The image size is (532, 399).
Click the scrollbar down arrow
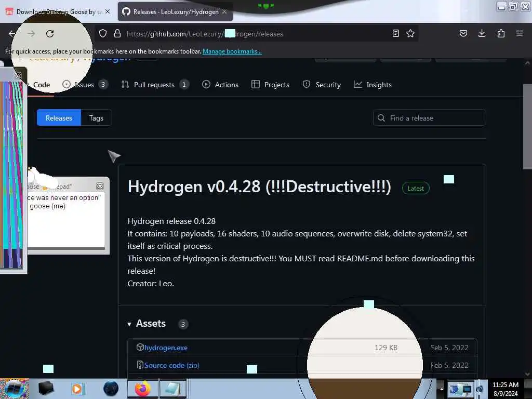pos(528,374)
